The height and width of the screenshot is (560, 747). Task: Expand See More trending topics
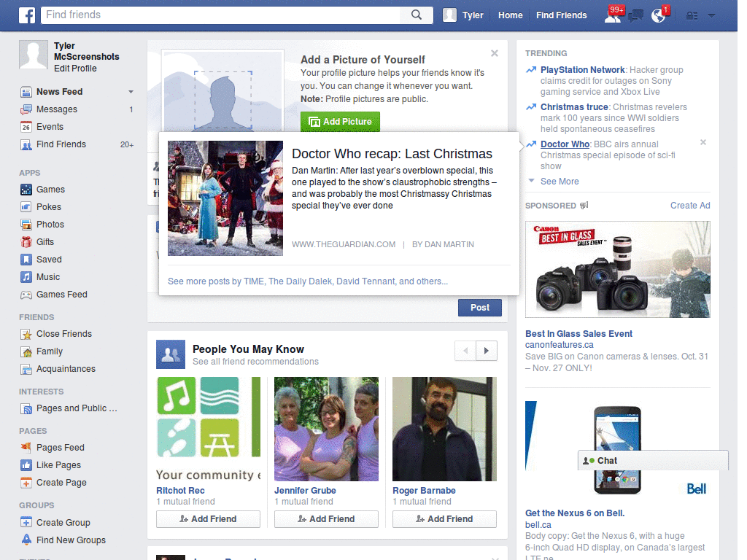click(560, 182)
